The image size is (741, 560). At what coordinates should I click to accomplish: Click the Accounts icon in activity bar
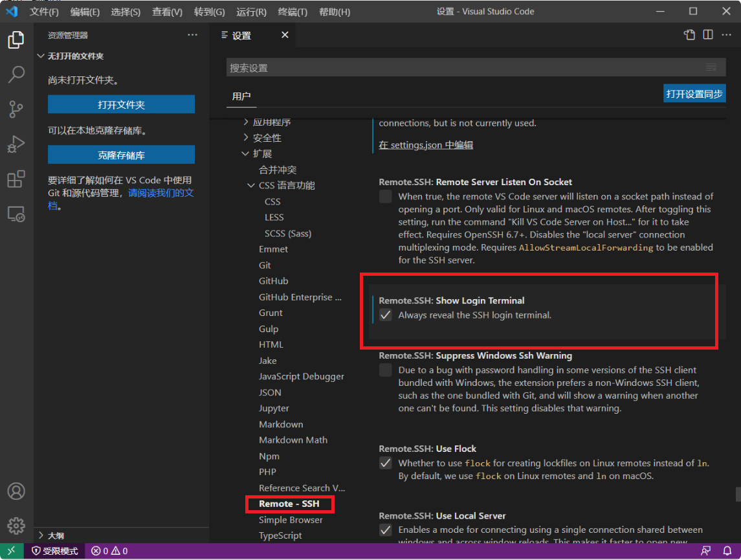[16, 491]
